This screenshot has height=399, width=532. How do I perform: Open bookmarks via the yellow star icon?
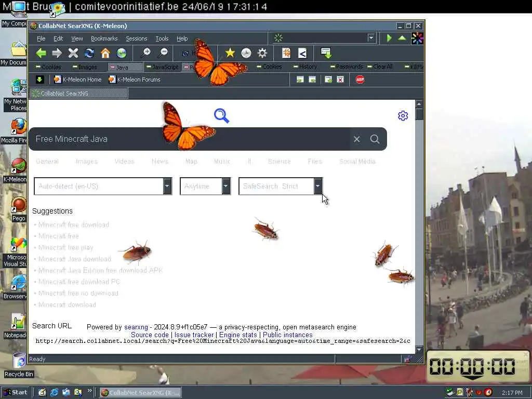tap(230, 53)
